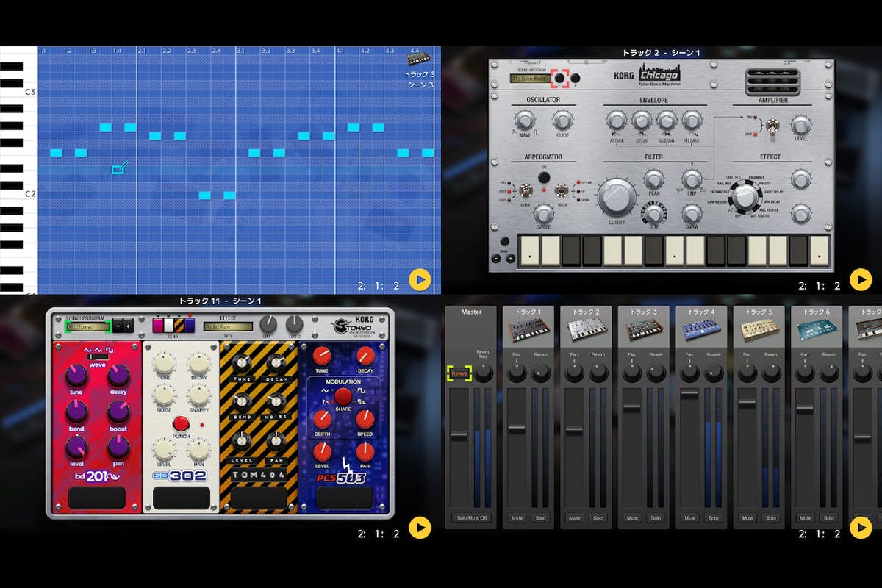The height and width of the screenshot is (588, 882).
Task: Open the Auto Pan effect type selector
Action: [x=228, y=326]
